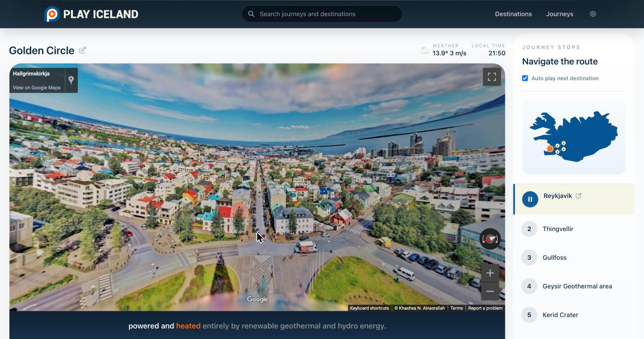
Task: Click the location pin next to Hallgrimskirkja
Action: pos(71,80)
